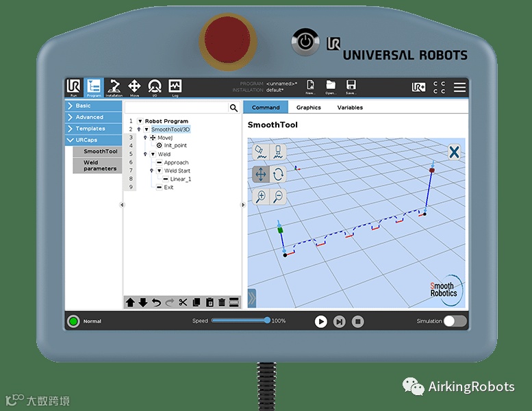
Task: Collapse the left panel splitter arrow
Action: 122,205
